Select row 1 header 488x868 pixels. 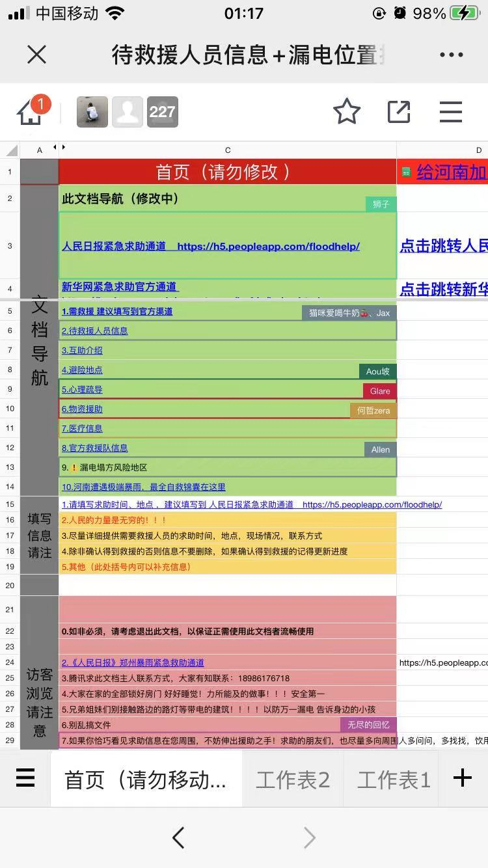click(x=10, y=172)
